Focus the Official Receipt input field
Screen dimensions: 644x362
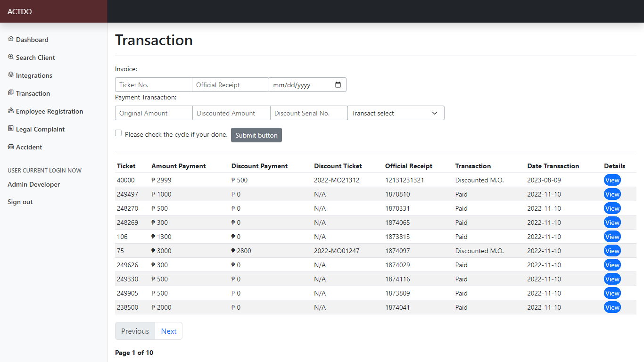tap(230, 85)
